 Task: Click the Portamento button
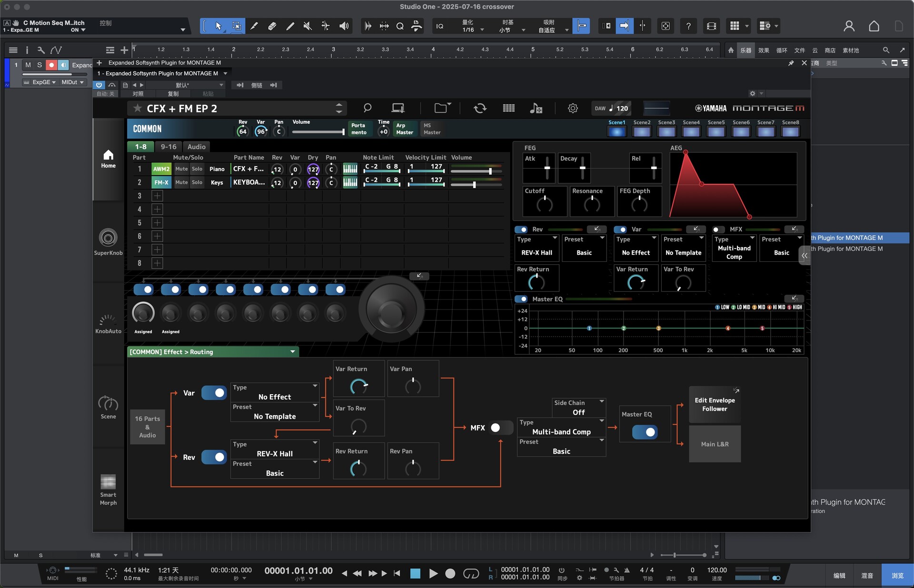359,129
